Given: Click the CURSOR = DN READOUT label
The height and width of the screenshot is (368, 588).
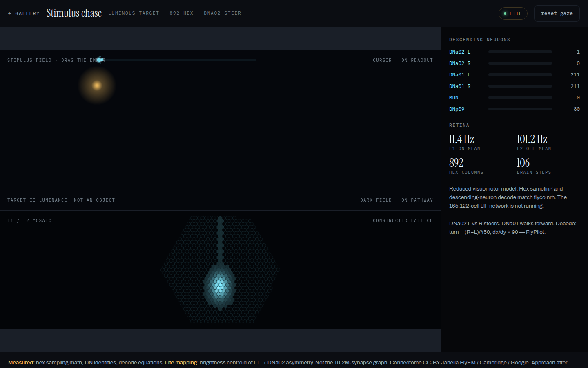Looking at the screenshot, I should tap(403, 60).
